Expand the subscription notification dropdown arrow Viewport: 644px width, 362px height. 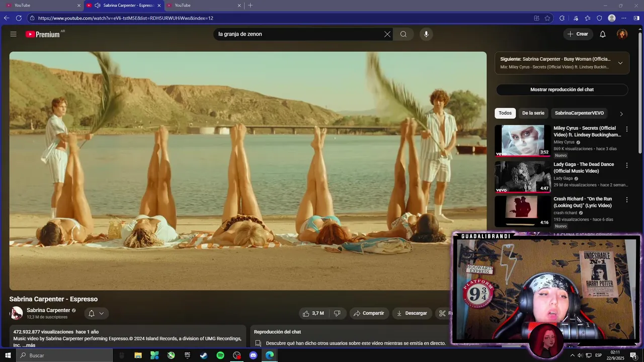[x=102, y=313]
